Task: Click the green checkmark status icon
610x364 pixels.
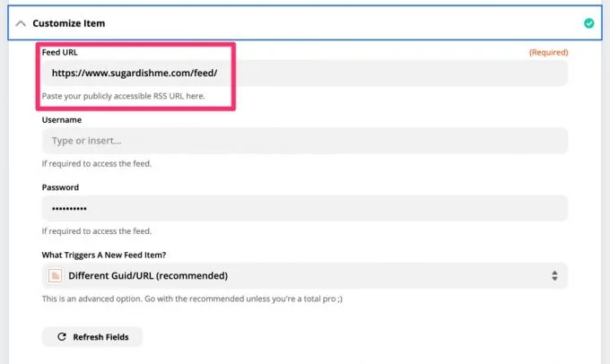Action: tap(588, 23)
